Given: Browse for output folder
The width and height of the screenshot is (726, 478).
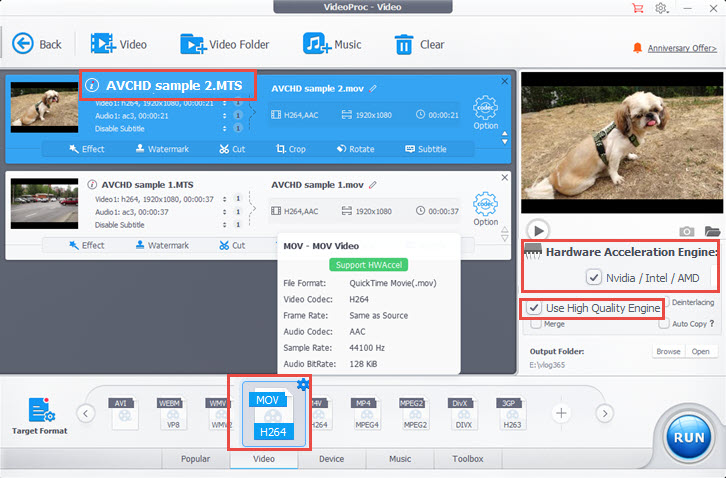Looking at the screenshot, I should (x=668, y=351).
